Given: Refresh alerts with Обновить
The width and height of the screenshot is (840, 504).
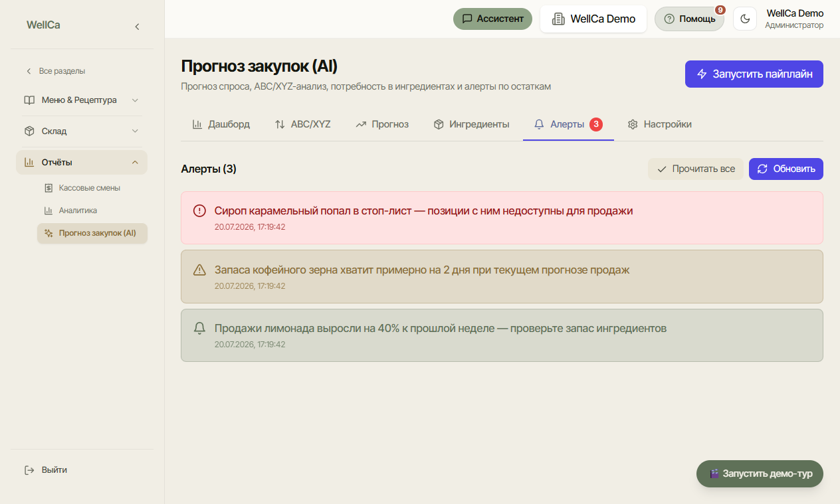Looking at the screenshot, I should [786, 169].
